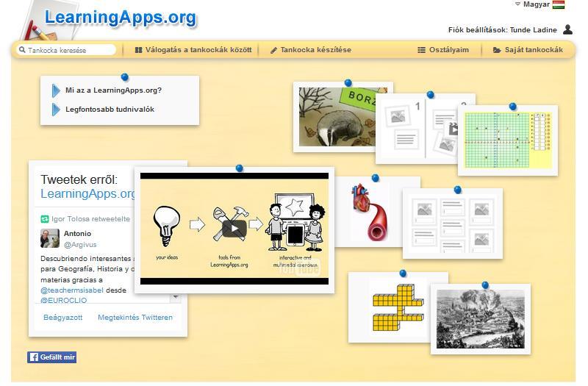Screen dimensions: 588x386
Task: Click the LearningApps.org logo
Action: point(121,18)
